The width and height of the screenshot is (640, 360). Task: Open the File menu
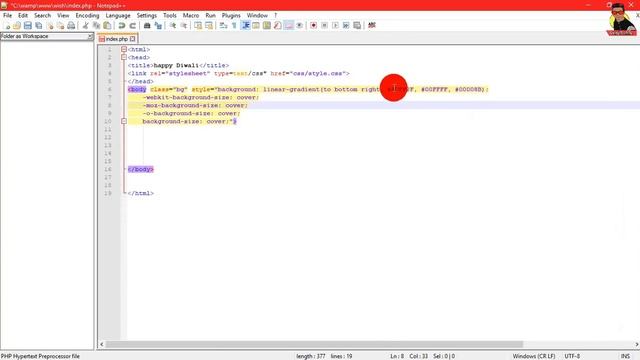[x=7, y=16]
